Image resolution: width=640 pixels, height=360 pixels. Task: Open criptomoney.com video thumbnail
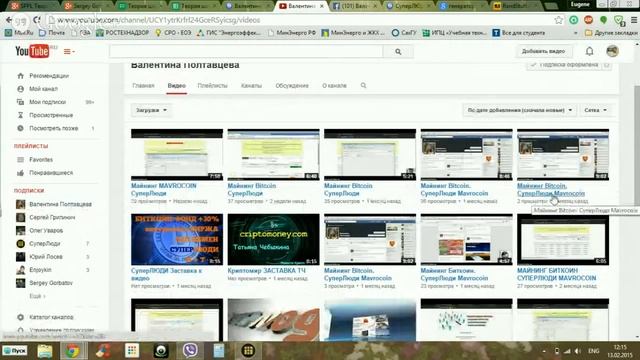tap(273, 240)
